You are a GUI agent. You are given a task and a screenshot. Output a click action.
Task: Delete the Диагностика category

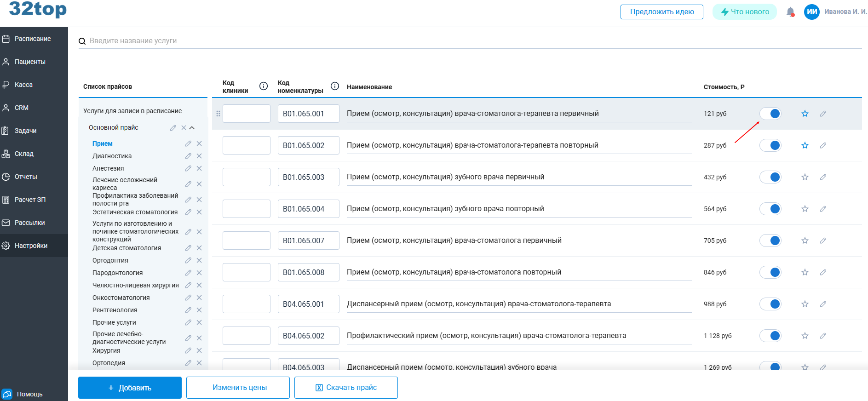point(199,156)
